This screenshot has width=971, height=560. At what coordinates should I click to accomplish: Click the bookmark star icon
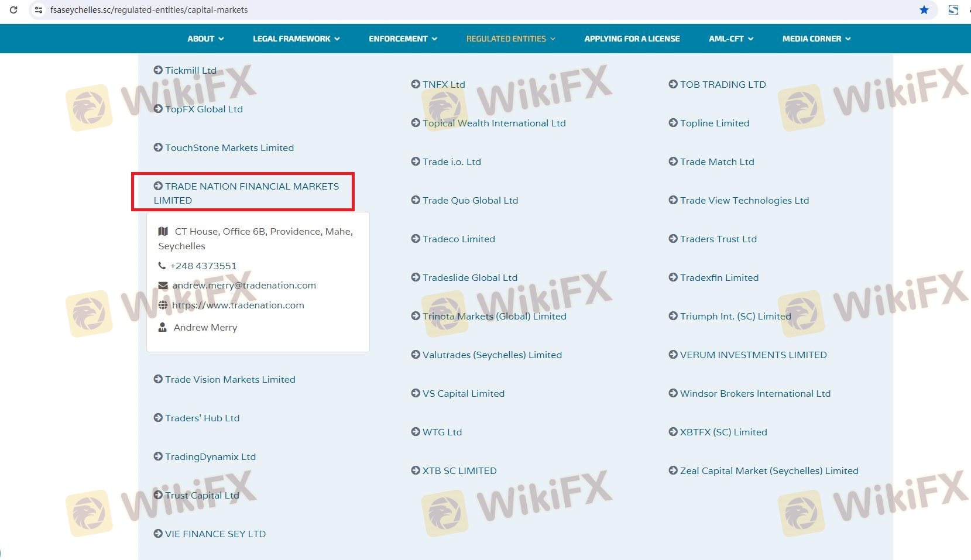tap(924, 10)
